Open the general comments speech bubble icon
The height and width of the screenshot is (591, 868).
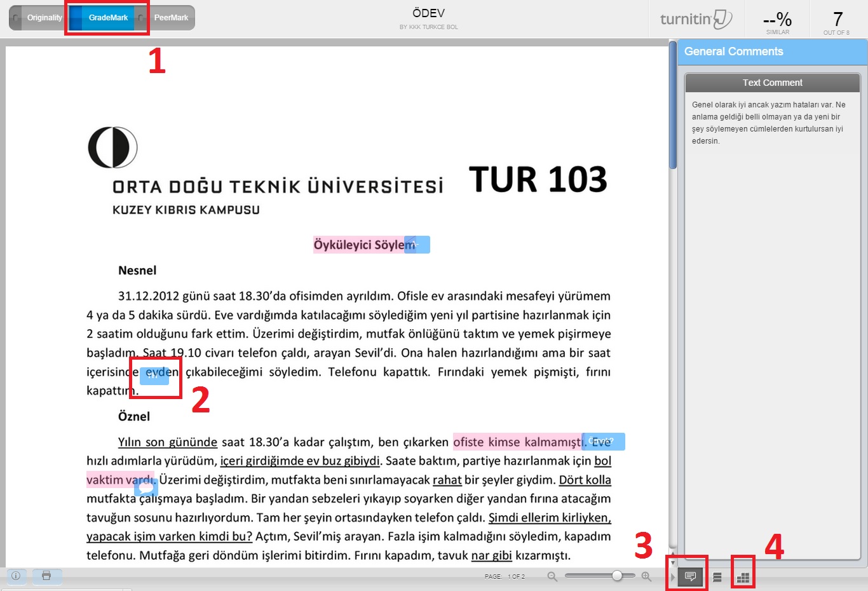690,577
